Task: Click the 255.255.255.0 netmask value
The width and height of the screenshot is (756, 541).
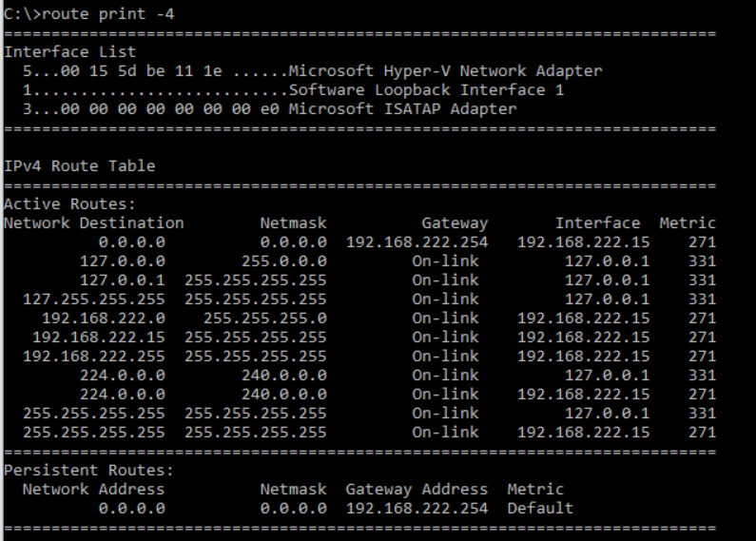Action: pos(265,319)
